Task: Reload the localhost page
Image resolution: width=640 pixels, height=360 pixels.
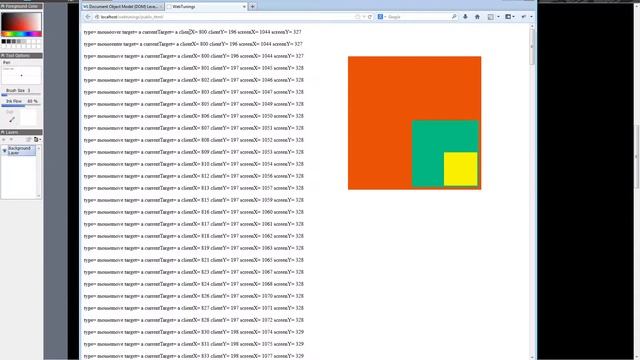Action: pyautogui.click(x=370, y=17)
